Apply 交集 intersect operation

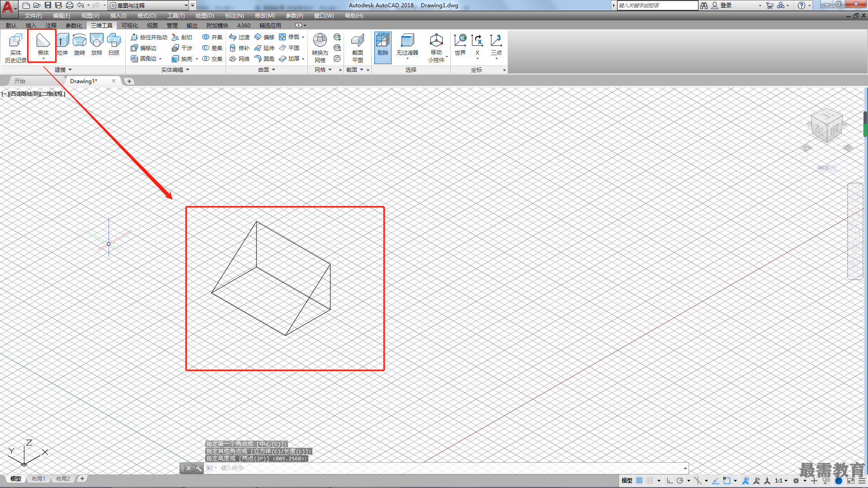tap(212, 59)
